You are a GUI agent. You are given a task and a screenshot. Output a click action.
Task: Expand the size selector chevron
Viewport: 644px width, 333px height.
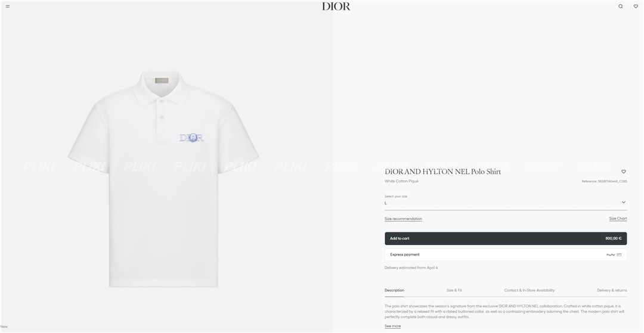[x=624, y=202]
